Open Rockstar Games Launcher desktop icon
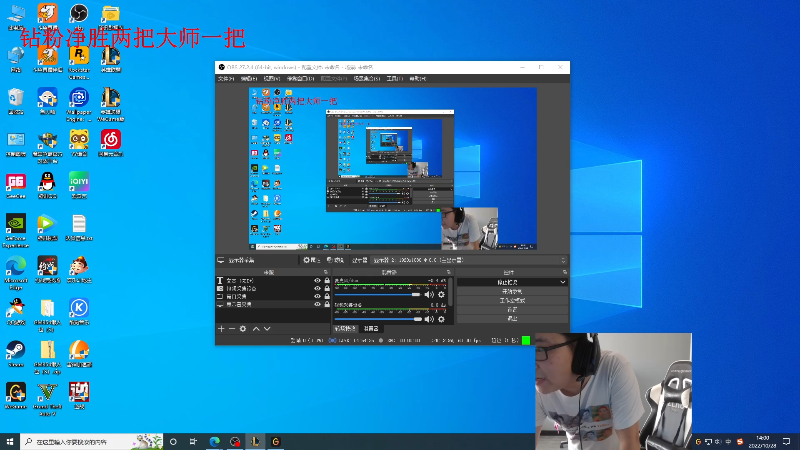 [x=79, y=61]
